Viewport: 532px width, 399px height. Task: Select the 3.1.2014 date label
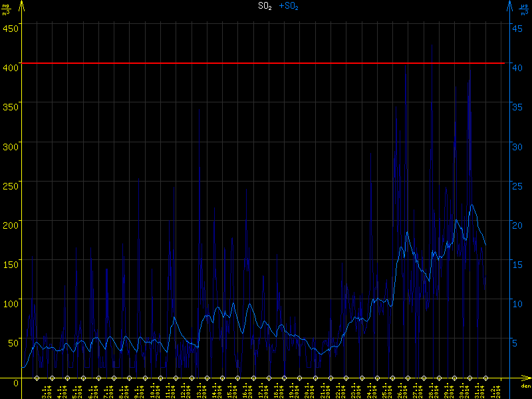click(47, 391)
